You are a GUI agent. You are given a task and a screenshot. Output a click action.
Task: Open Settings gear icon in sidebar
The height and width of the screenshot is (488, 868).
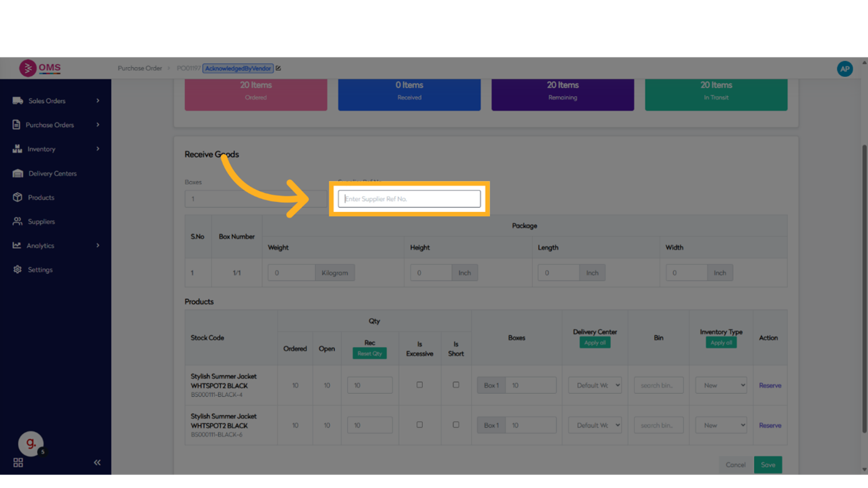coord(18,270)
